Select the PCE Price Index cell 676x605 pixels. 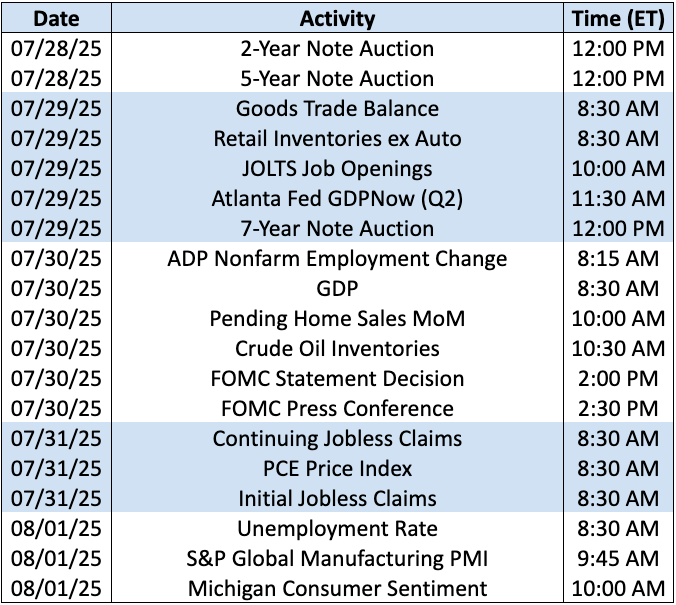[x=337, y=469]
